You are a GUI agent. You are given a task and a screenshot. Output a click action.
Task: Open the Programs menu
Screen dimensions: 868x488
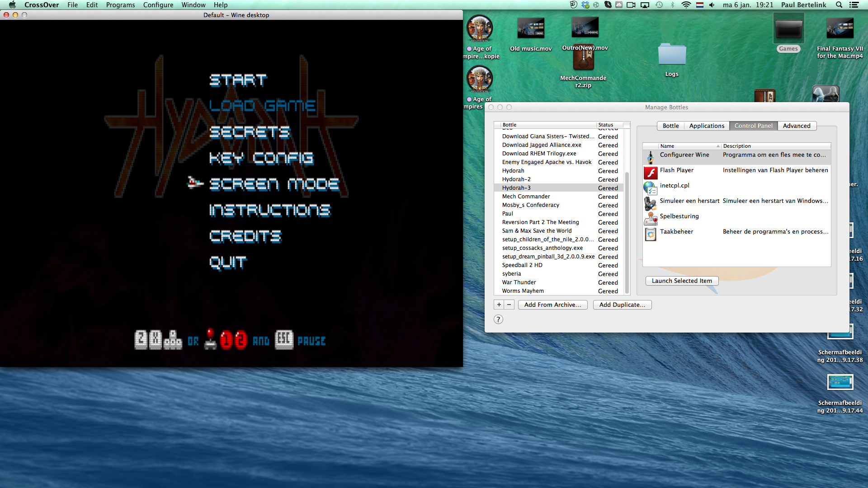click(x=120, y=5)
